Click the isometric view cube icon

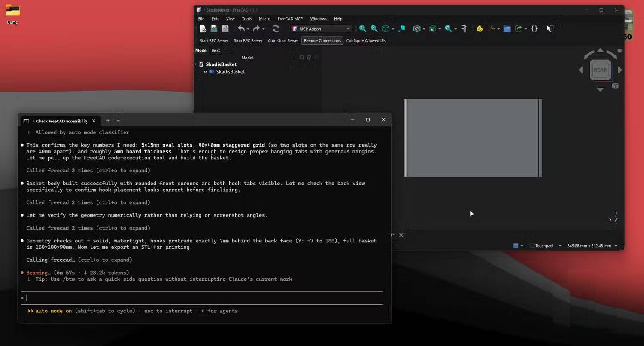click(386, 28)
